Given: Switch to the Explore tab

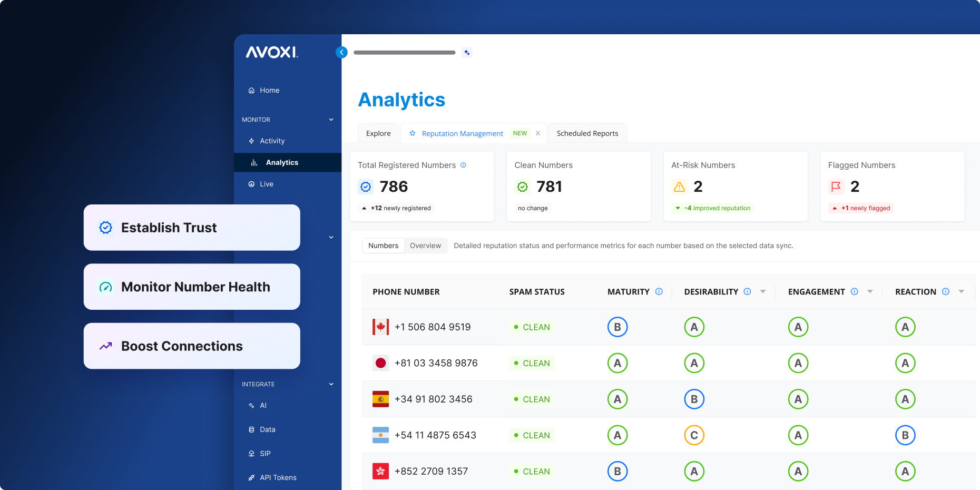Looking at the screenshot, I should (378, 133).
